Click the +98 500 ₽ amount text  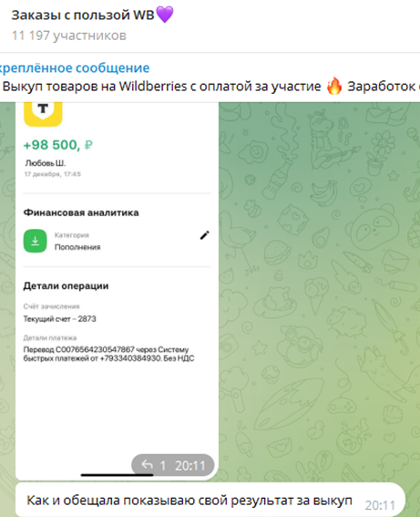(x=58, y=145)
